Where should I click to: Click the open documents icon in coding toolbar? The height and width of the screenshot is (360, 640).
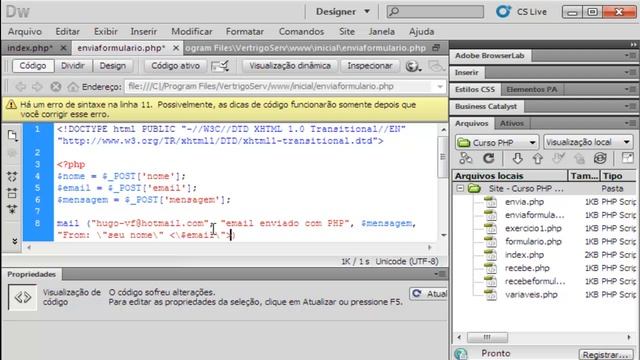click(12, 135)
